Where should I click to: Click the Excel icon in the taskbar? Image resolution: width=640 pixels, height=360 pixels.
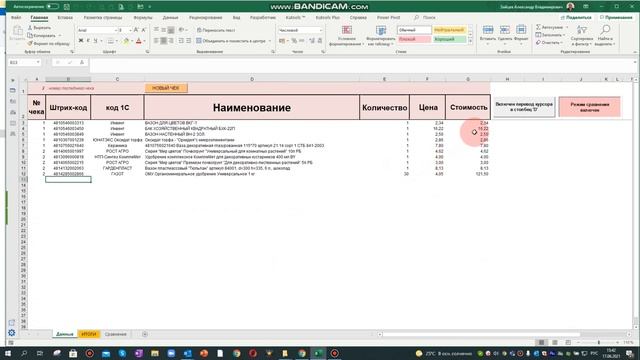pyautogui.click(x=318, y=353)
